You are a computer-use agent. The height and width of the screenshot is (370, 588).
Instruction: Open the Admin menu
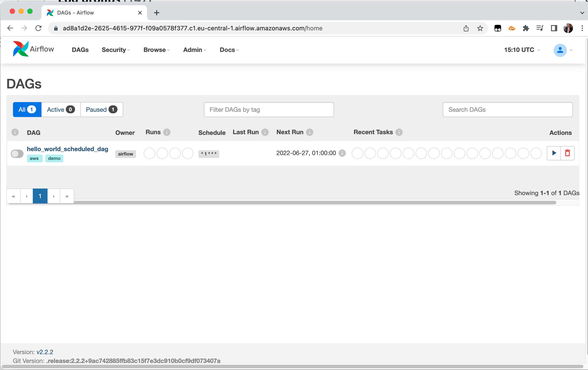tap(195, 50)
